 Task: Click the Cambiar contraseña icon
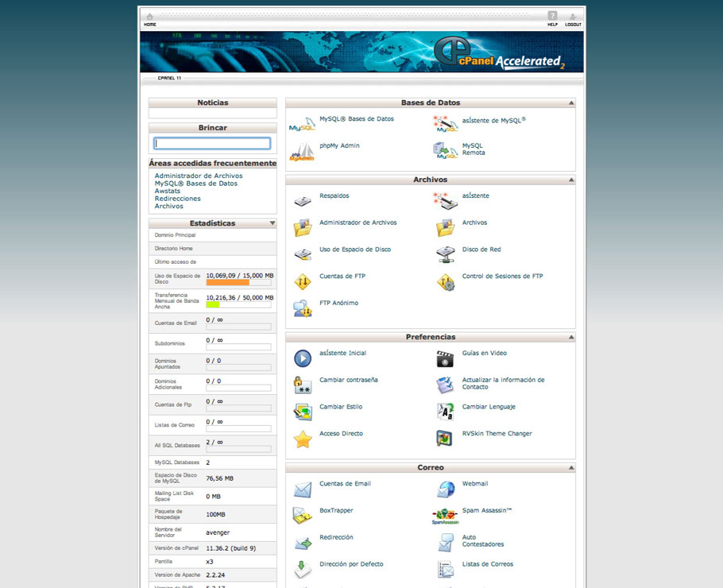(x=302, y=385)
